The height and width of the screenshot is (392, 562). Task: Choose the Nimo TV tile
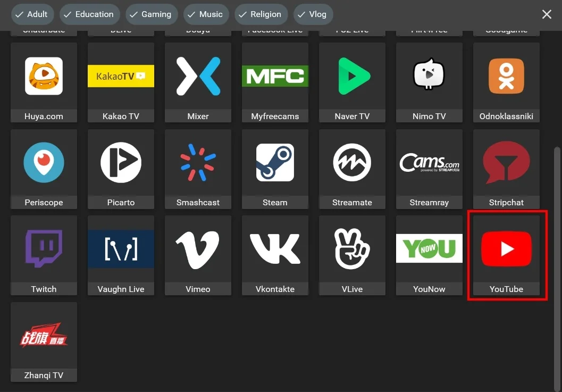pos(429,82)
